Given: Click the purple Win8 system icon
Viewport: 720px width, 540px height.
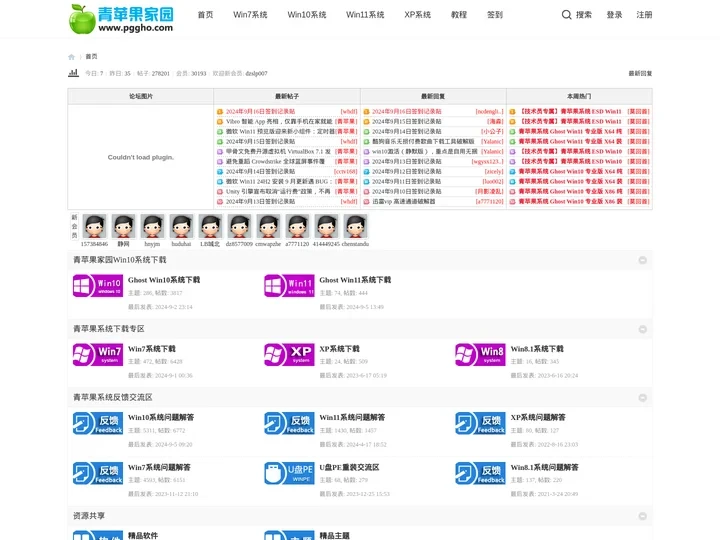Looking at the screenshot, I should (480, 354).
